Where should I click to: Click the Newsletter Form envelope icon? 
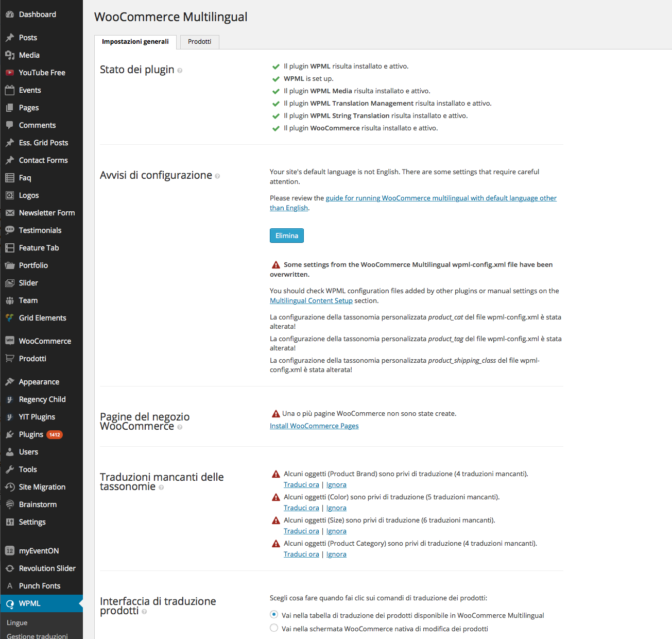pos(10,213)
